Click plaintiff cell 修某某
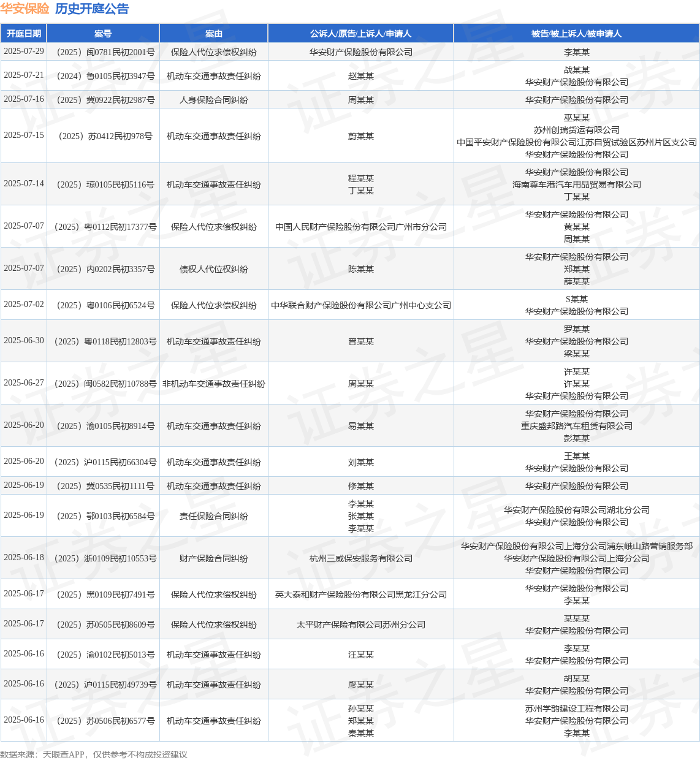 (361, 486)
